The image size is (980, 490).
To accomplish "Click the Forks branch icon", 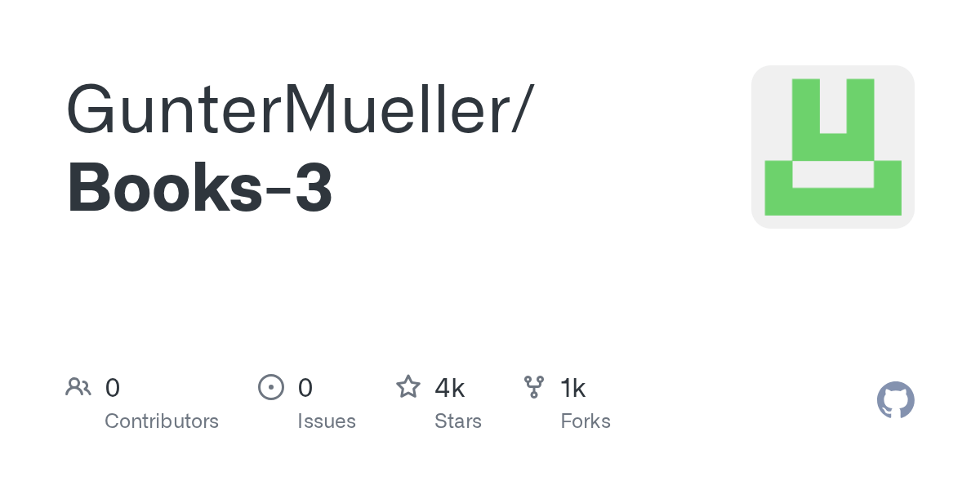I will [534, 387].
